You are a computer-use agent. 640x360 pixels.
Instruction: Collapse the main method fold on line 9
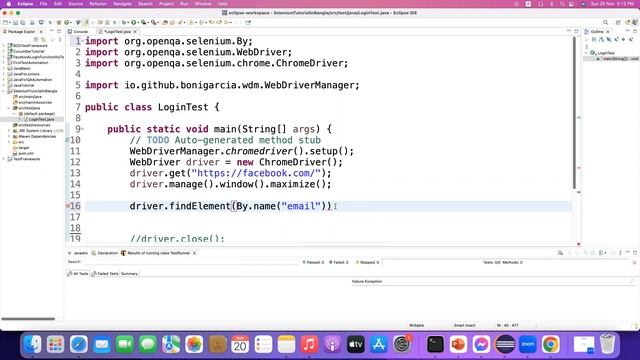point(83,129)
